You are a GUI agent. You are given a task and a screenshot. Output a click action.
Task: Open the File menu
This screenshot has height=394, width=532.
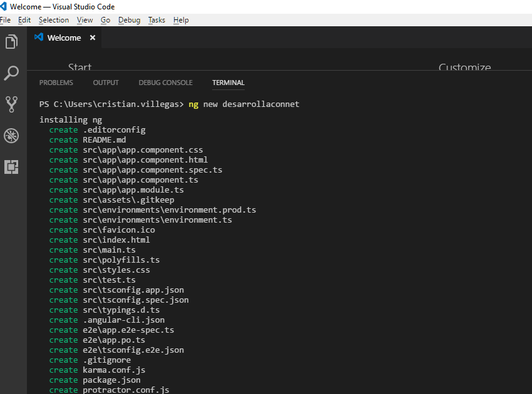pyautogui.click(x=6, y=19)
